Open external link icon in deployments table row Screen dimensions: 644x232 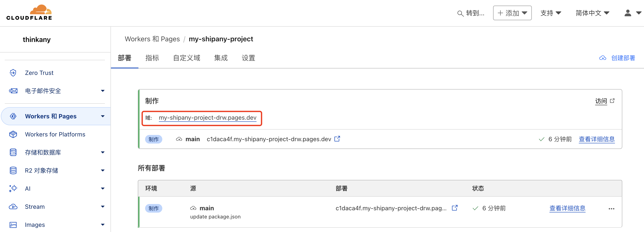(x=455, y=208)
